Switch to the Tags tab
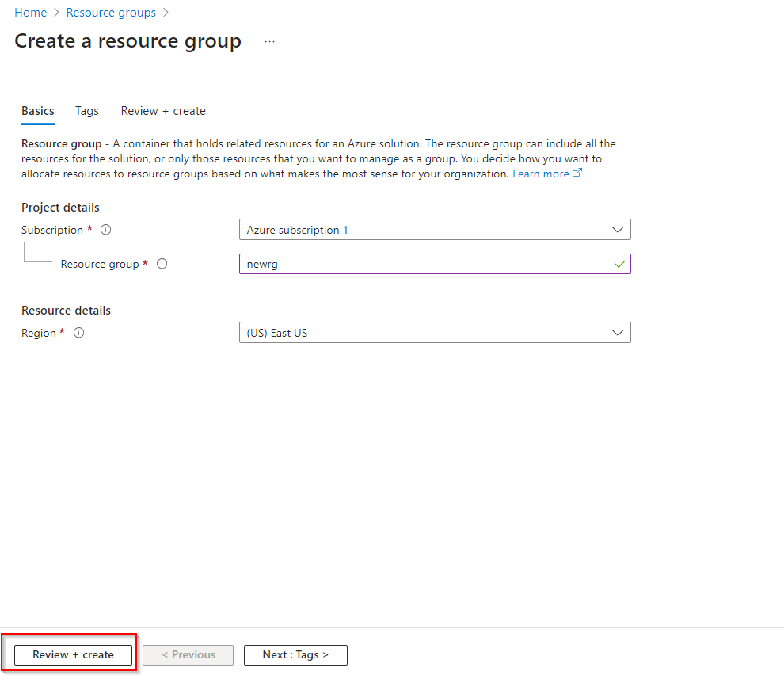Screen dimensions: 784x679 87,111
